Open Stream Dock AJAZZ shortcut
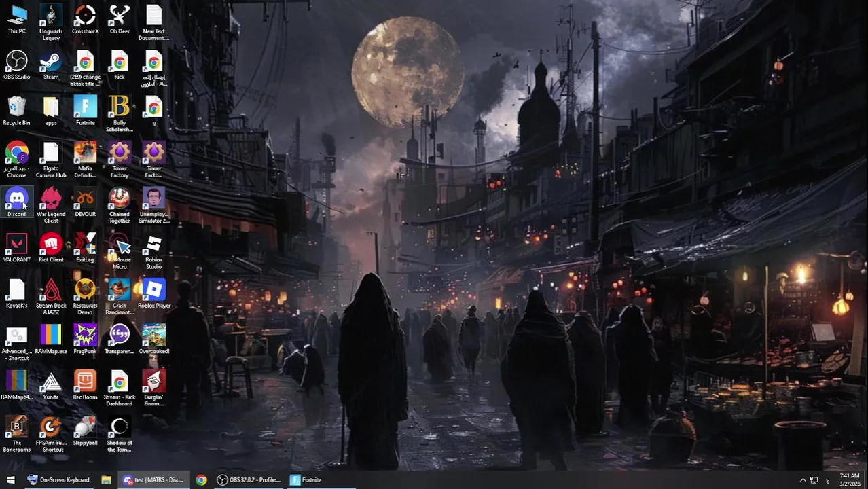868x489 pixels. coord(51,297)
